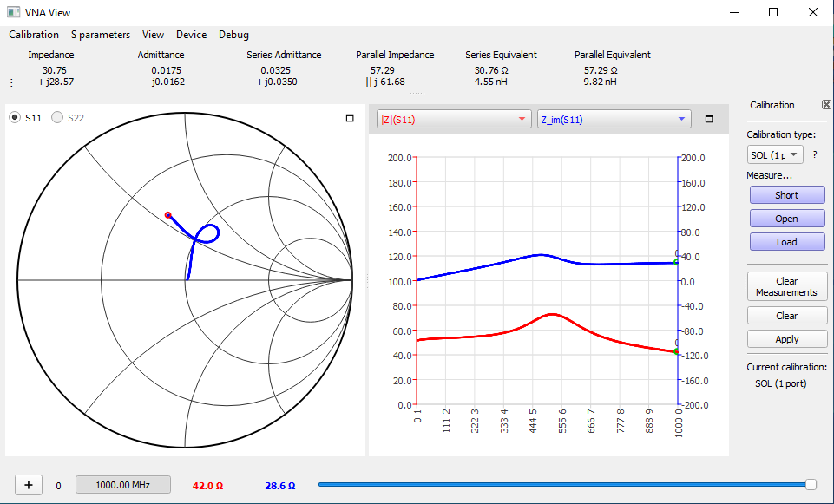Open the S parameters menu
The height and width of the screenshot is (504, 834).
click(x=101, y=35)
